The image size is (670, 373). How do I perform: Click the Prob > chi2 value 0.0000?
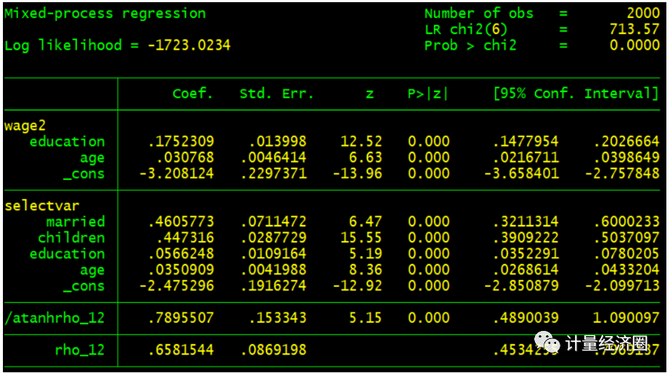click(635, 45)
